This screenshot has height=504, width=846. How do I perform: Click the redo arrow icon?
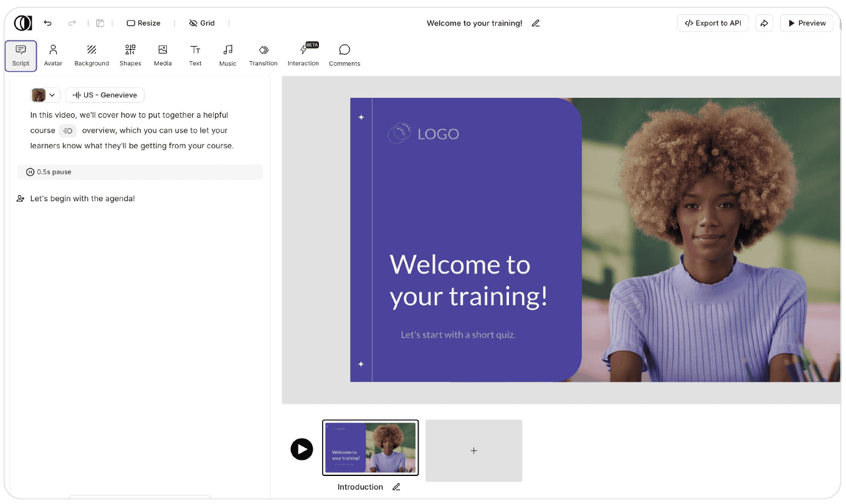[x=72, y=23]
